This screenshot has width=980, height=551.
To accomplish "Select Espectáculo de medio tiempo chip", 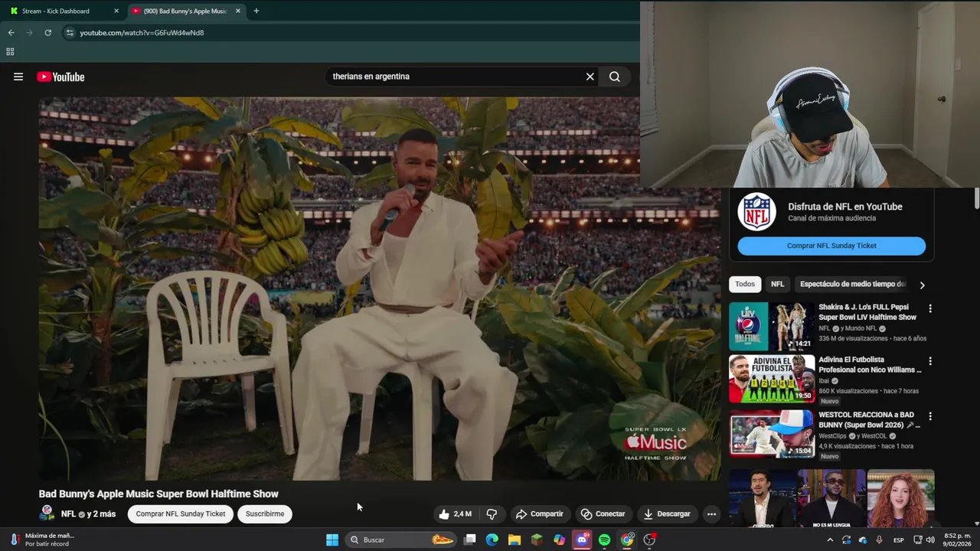I will point(852,284).
